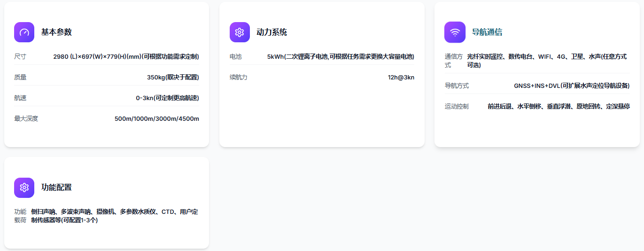Click the gear icon beside 动力系统
This screenshot has height=251, width=644.
point(240,32)
